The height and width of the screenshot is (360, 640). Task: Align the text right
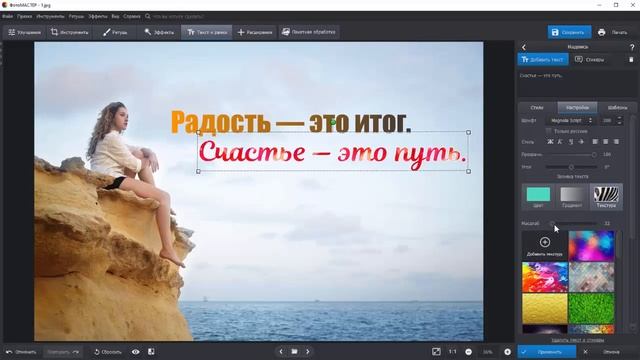point(616,142)
